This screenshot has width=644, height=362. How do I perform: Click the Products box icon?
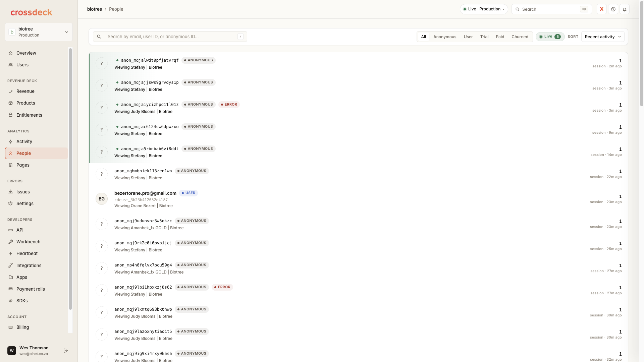11,103
